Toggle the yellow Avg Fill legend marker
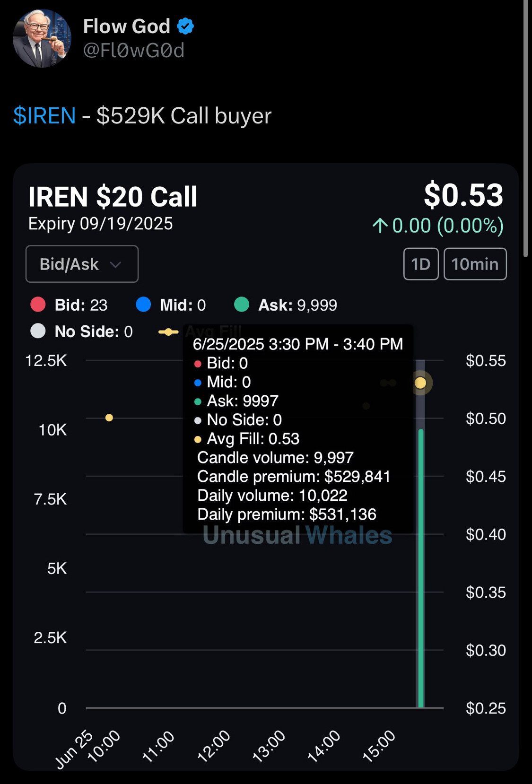532x784 pixels. coord(168,332)
